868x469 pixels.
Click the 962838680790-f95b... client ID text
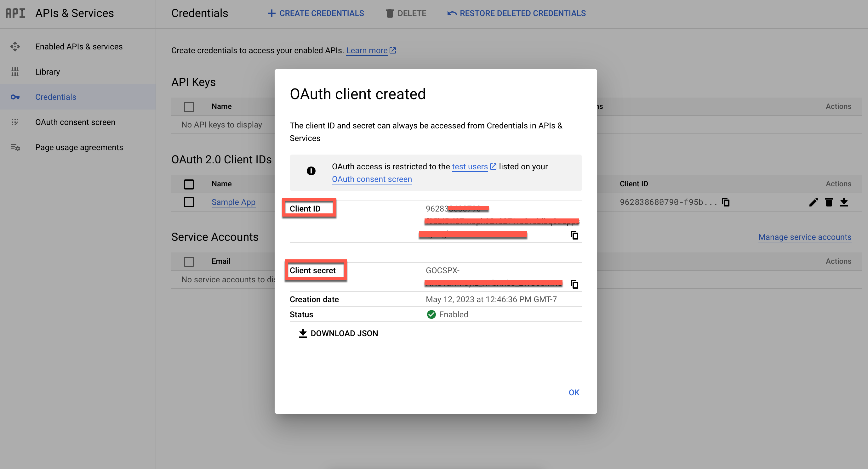click(669, 202)
